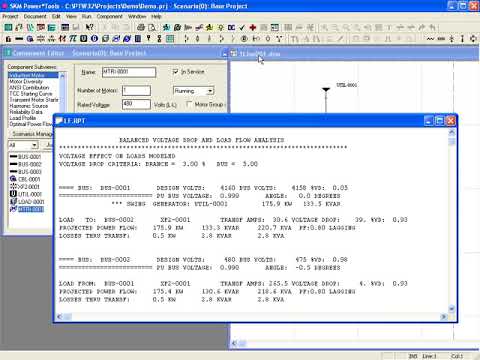Click the Scenario Manager button

click(32, 134)
